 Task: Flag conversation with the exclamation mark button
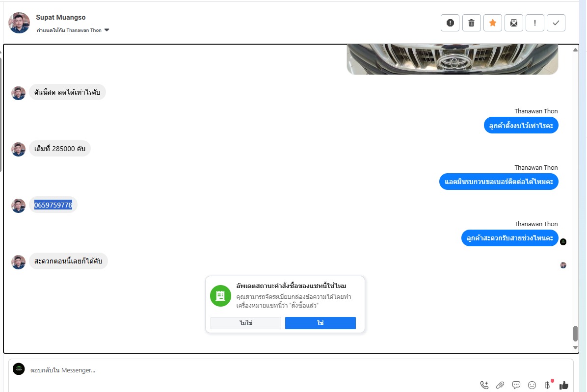click(535, 23)
